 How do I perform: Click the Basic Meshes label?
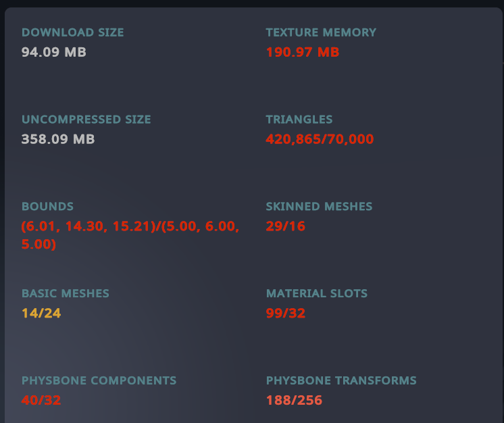[x=66, y=293]
